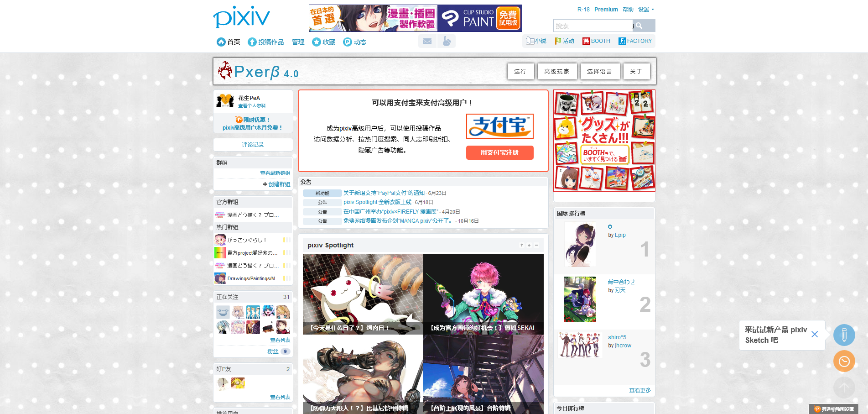Go to 投稿作品 submit works

pos(266,42)
